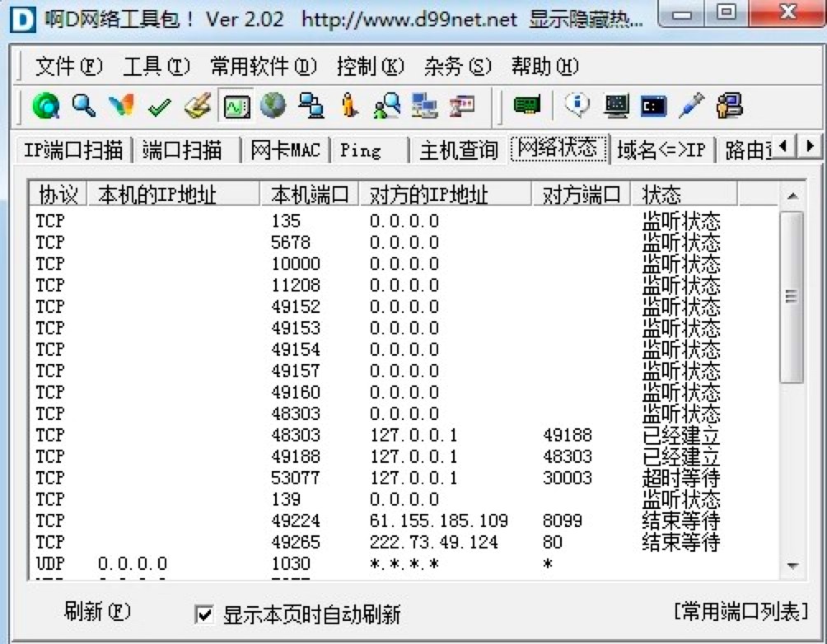This screenshot has height=644, width=827.
Task: Switch to the 域名<=>IP tab
Action: point(661,151)
